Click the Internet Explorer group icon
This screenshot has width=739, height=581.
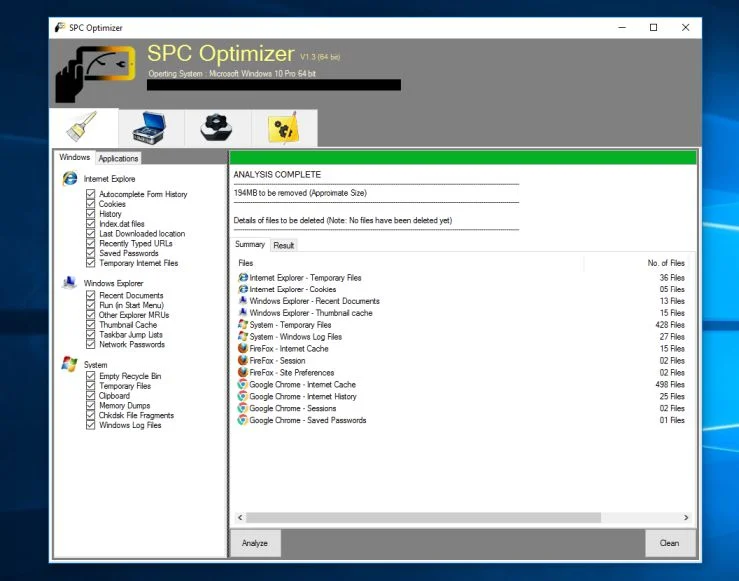pyautogui.click(x=70, y=179)
